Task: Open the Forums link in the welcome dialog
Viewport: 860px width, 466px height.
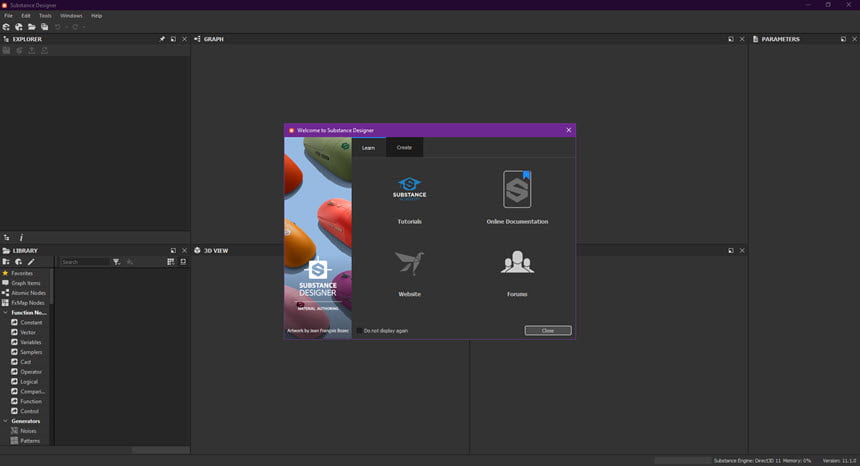Action: (517, 273)
